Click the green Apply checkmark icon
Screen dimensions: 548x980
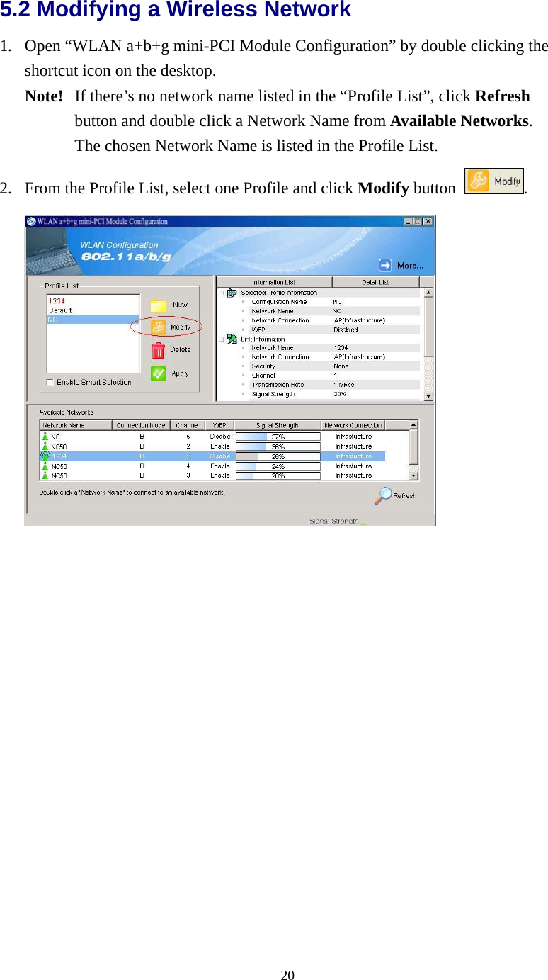click(158, 373)
